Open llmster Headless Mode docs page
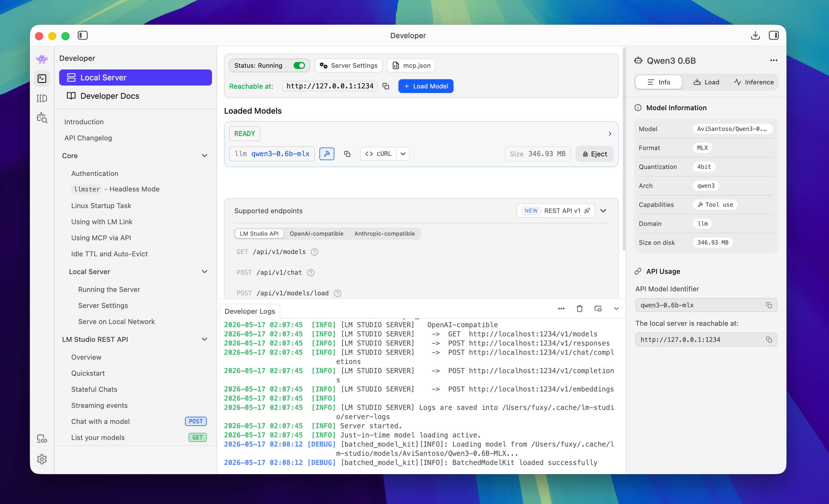This screenshot has width=829, height=504. pyautogui.click(x=115, y=189)
